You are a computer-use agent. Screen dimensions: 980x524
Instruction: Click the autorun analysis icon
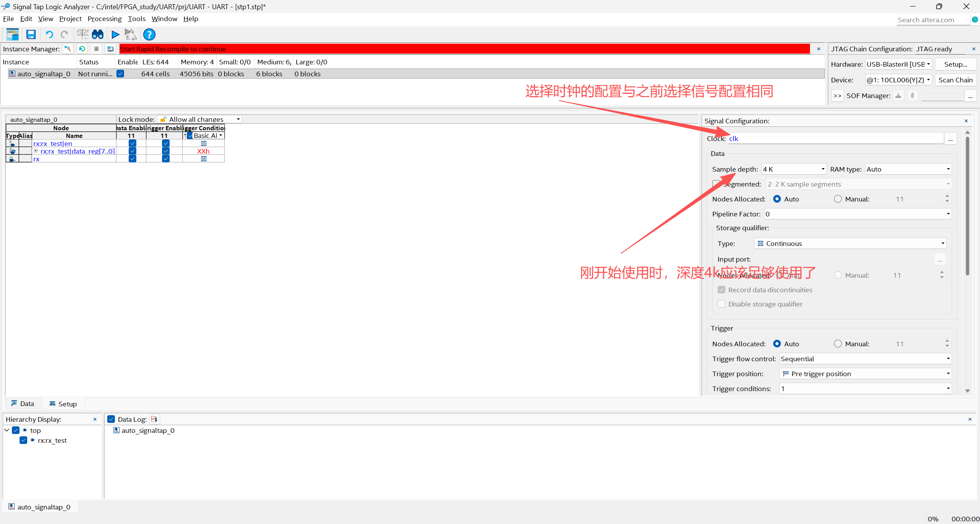click(x=82, y=49)
